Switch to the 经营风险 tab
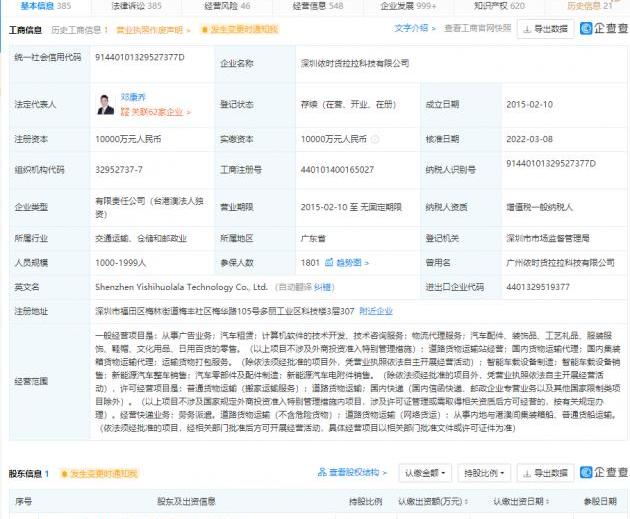This screenshot has height=519, width=630. [x=227, y=6]
